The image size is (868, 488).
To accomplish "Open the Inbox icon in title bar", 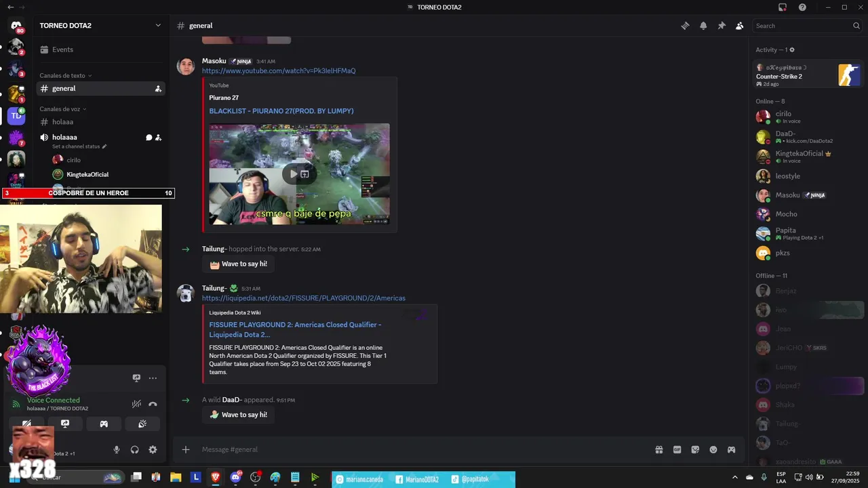I will click(783, 7).
